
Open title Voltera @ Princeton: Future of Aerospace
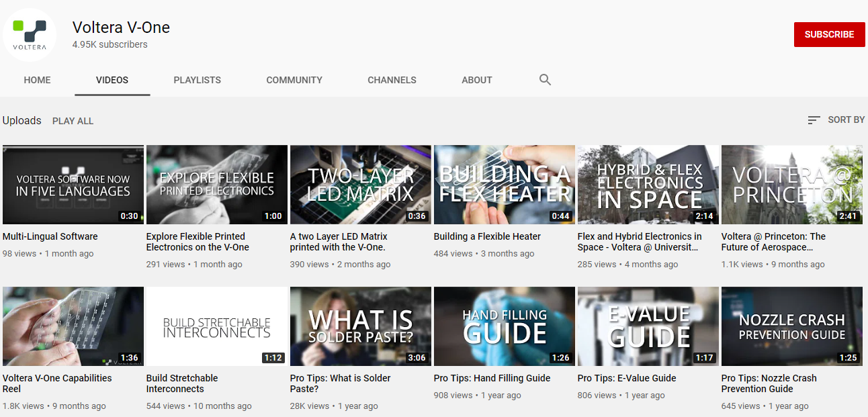coord(773,242)
